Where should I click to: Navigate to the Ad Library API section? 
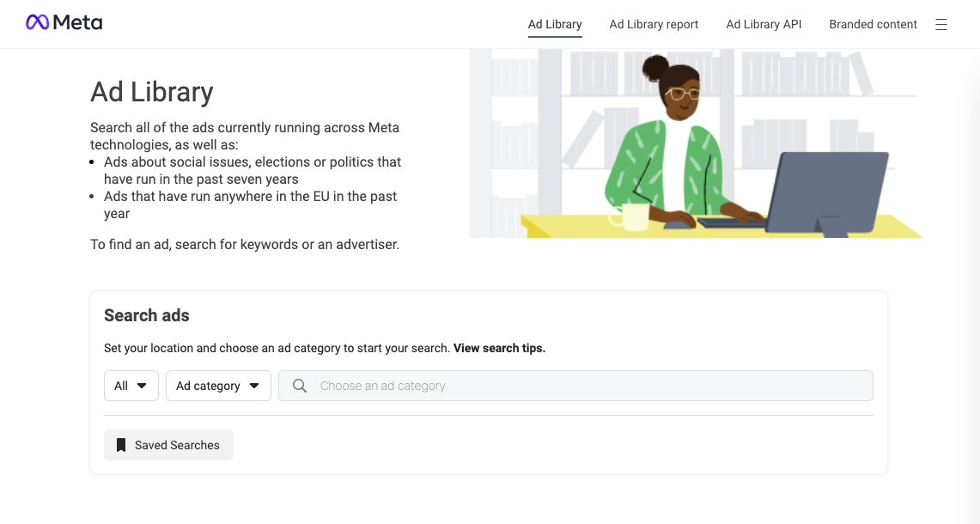(x=764, y=24)
